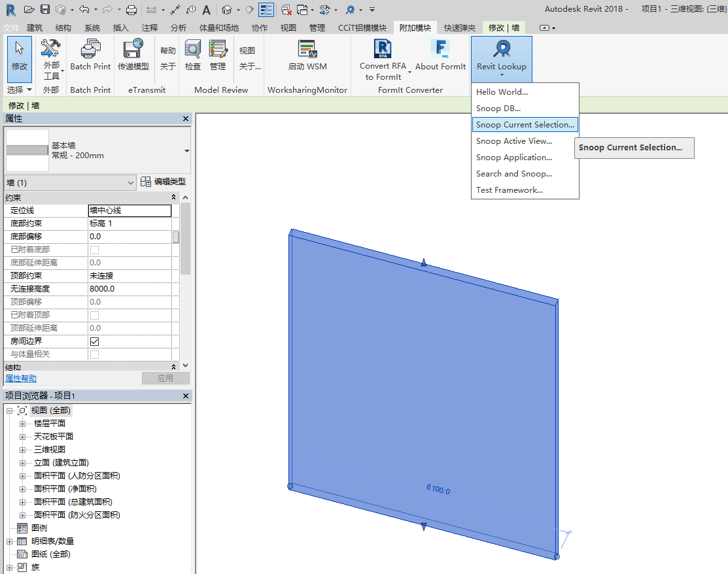Expand the 明细表/数量 tree node

click(x=9, y=541)
